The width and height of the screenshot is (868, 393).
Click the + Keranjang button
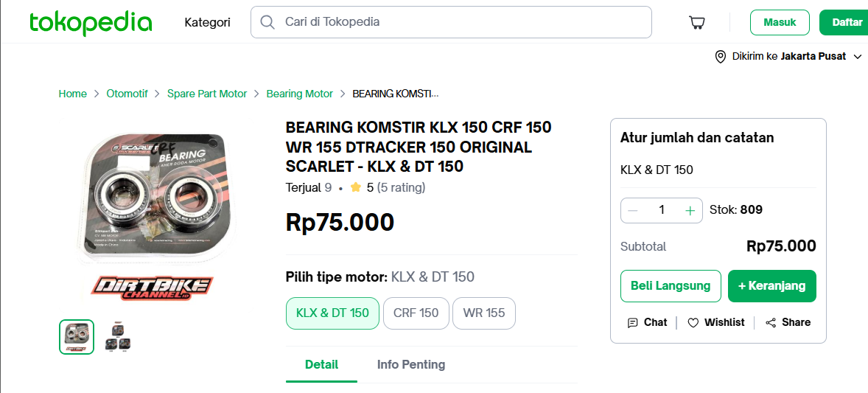(771, 285)
